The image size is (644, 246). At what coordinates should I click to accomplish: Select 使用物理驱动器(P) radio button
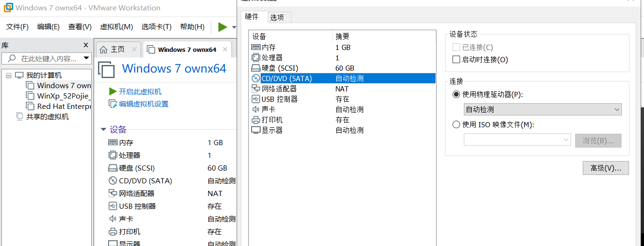(x=456, y=94)
